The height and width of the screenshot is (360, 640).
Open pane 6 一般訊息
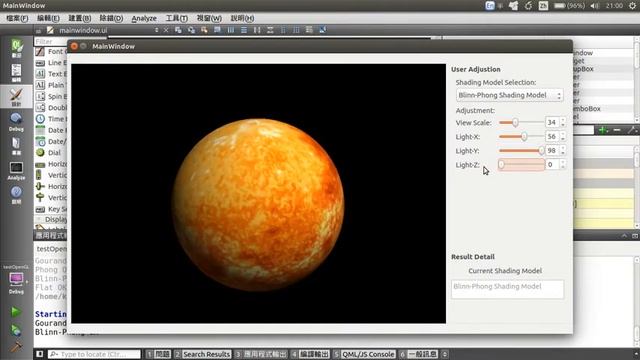pyautogui.click(x=419, y=354)
